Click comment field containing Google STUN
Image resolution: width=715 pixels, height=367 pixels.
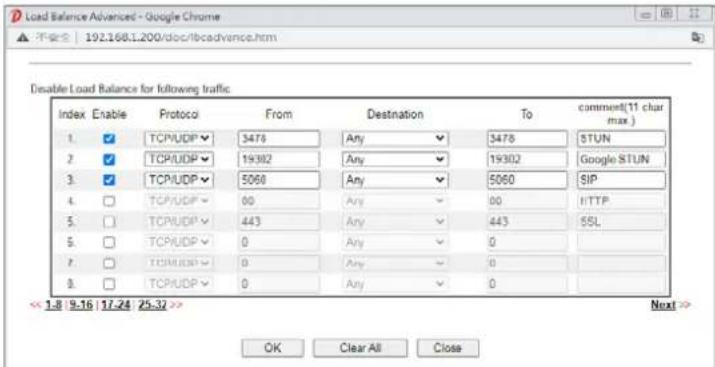point(621,160)
